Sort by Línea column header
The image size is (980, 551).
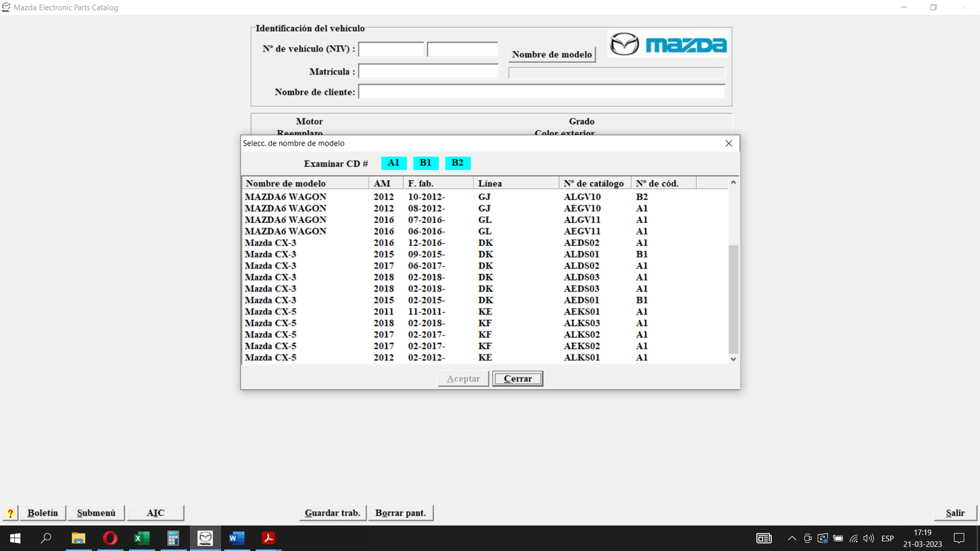(x=516, y=184)
